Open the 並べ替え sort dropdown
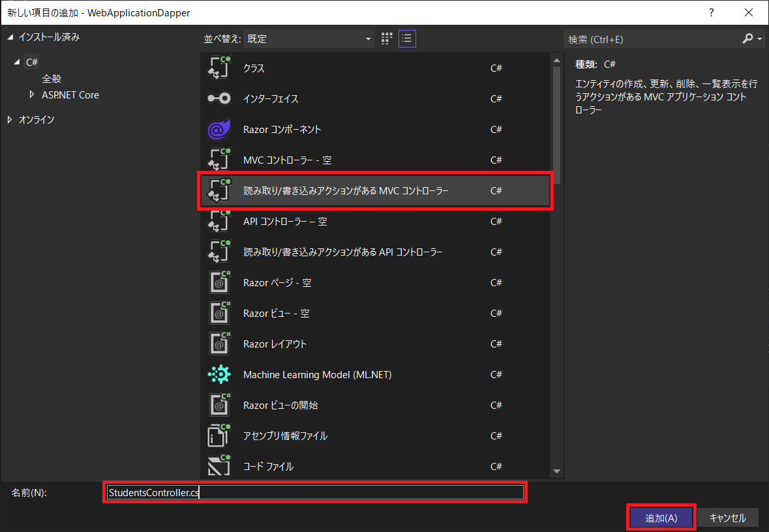 pyautogui.click(x=309, y=39)
